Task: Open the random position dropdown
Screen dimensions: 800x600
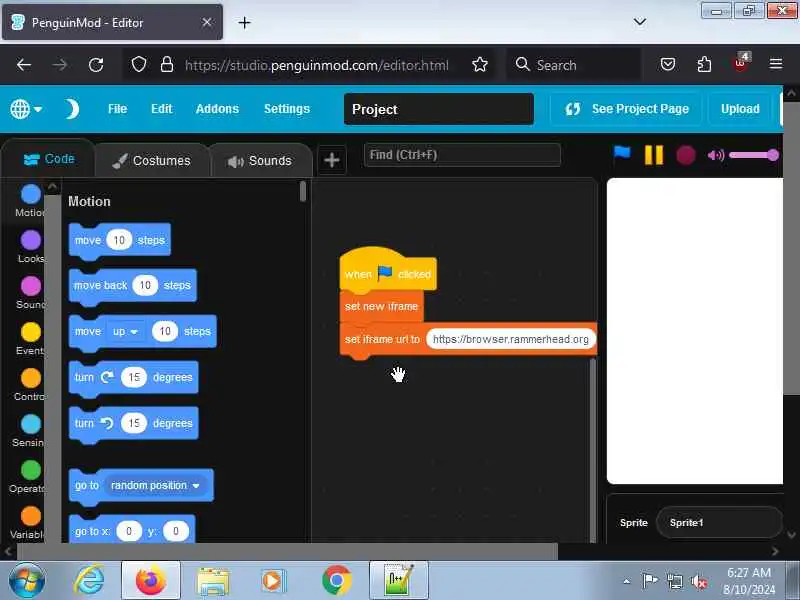Action: pyautogui.click(x=155, y=485)
